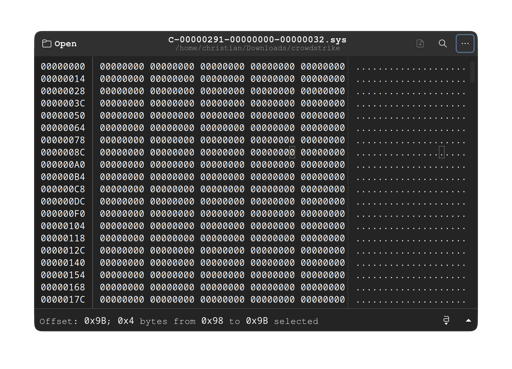This screenshot has height=369, width=512.
Task: Click the offset label 00000140
Action: point(63,263)
